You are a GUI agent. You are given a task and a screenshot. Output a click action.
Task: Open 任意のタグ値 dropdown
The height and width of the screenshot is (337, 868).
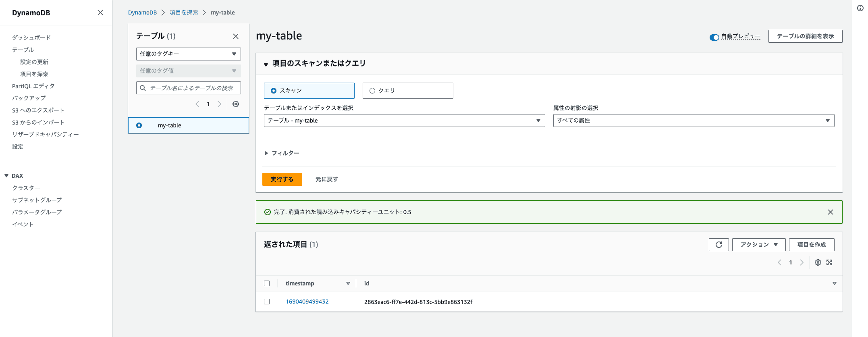tap(189, 71)
